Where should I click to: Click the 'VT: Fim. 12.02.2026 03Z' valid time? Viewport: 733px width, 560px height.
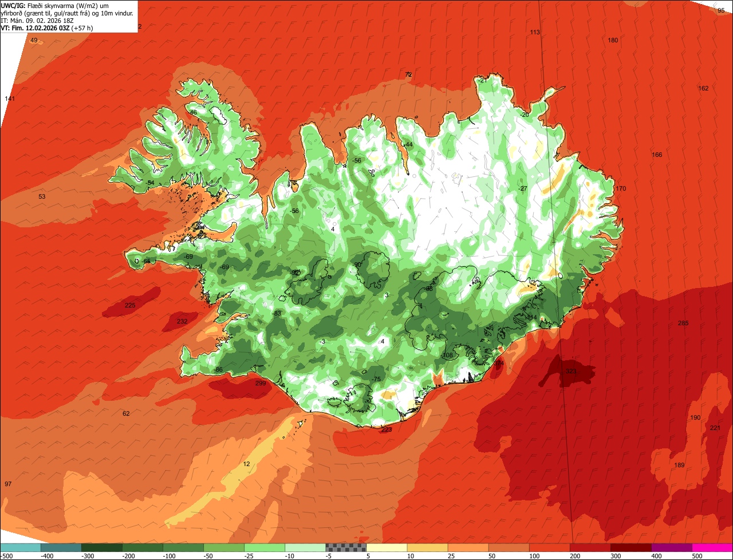tap(35, 28)
